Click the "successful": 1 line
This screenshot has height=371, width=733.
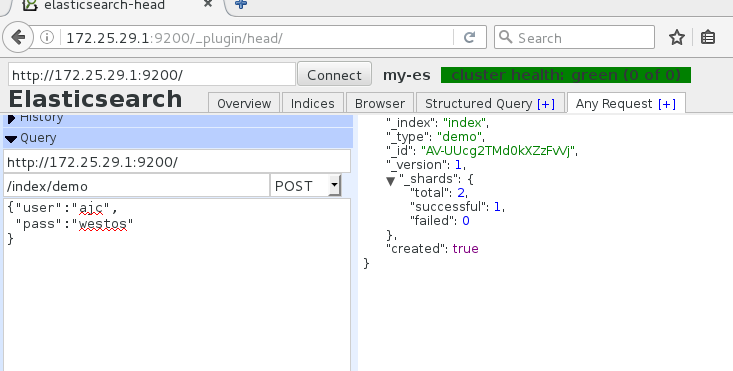point(457,207)
